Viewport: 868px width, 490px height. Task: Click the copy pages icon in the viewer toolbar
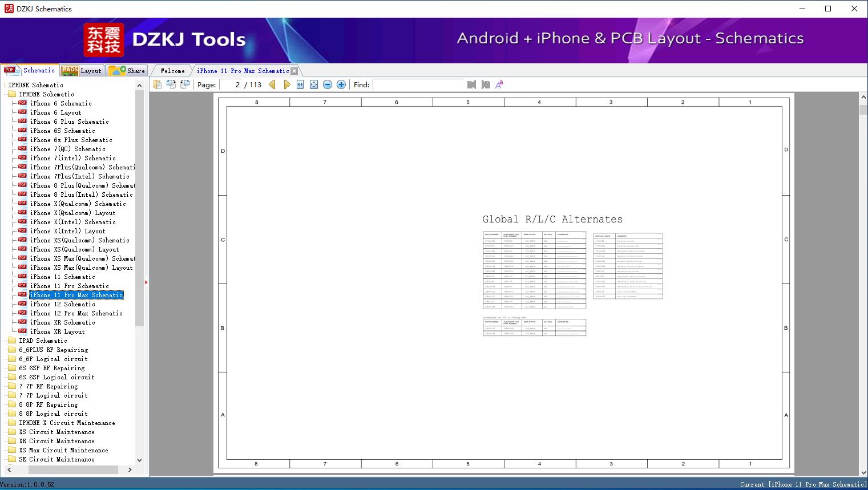157,84
